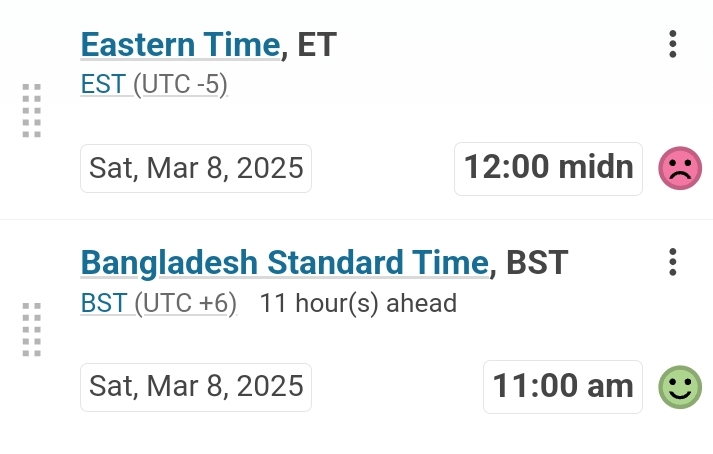Image resolution: width=713 pixels, height=454 pixels.
Task: Follow the EST abbreviation link
Action: [103, 84]
